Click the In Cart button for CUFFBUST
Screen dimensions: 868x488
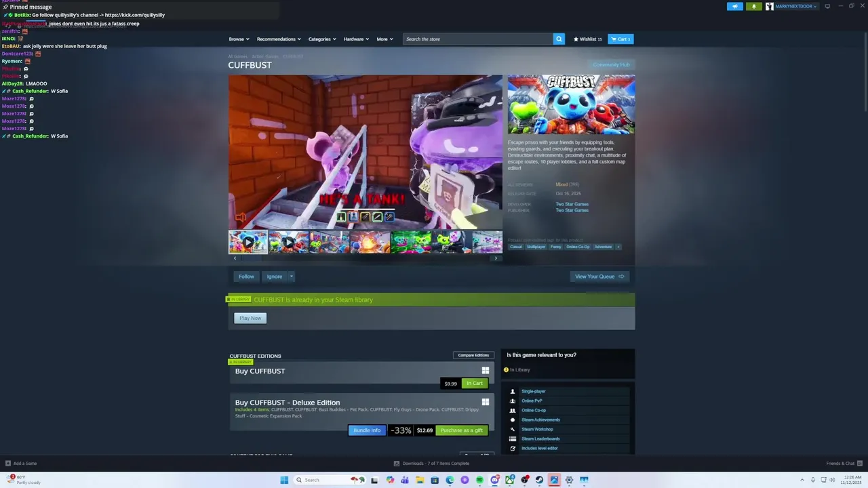[x=475, y=384]
